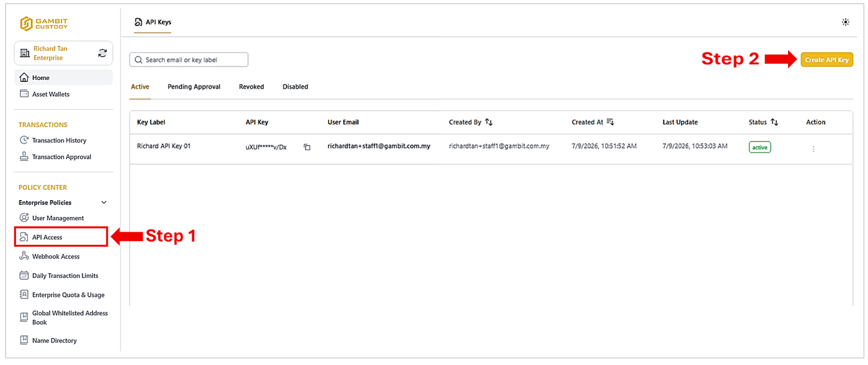Collapse the Enterprise Policies section chevron
868x365 pixels.
point(104,203)
